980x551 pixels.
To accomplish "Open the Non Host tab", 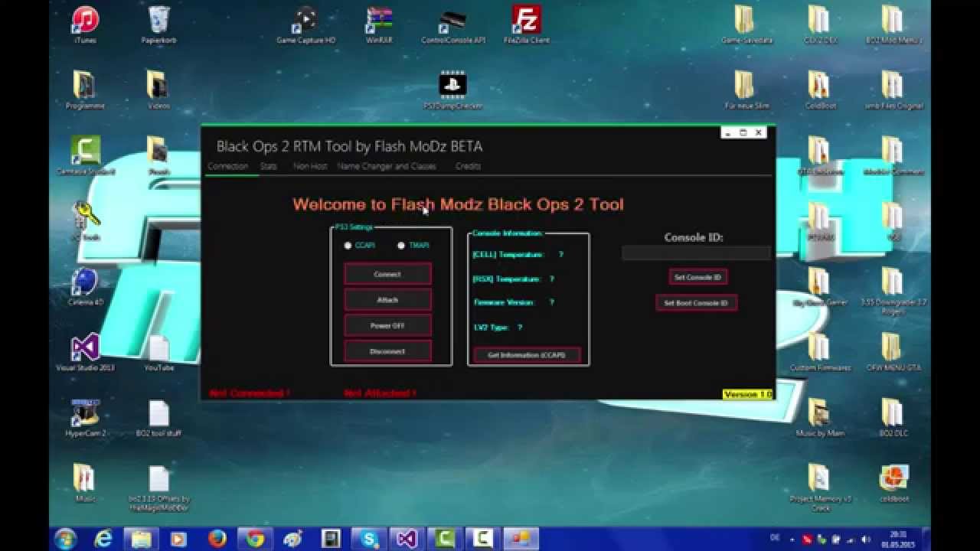I will click(310, 166).
